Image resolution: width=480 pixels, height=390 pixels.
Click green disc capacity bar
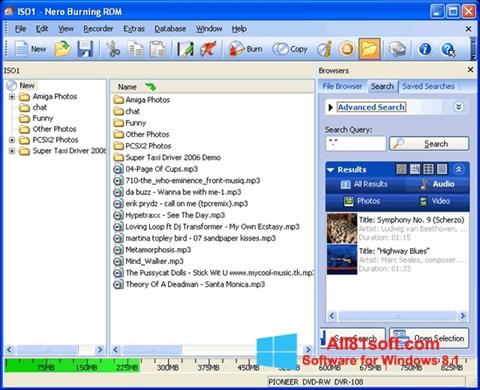(72, 365)
